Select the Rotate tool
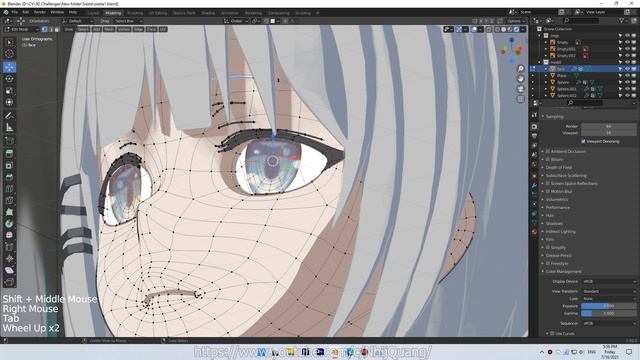Image resolution: width=640 pixels, height=360 pixels. click(9, 79)
